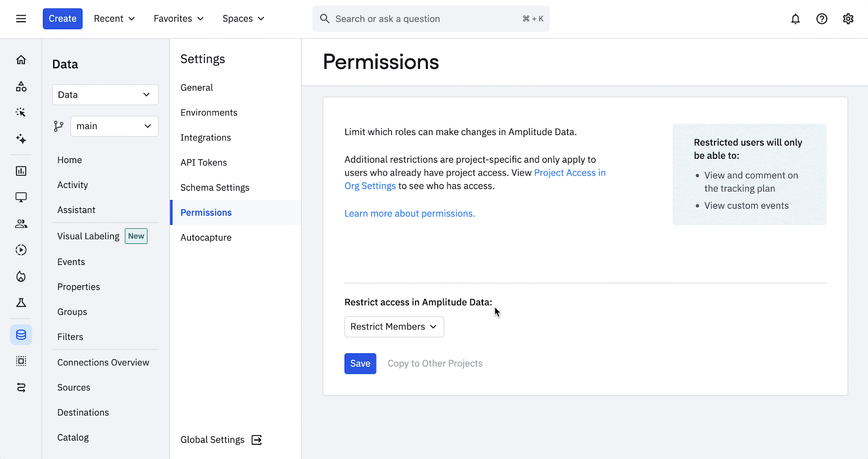Open General settings
This screenshot has height=459, width=868.
tap(197, 88)
